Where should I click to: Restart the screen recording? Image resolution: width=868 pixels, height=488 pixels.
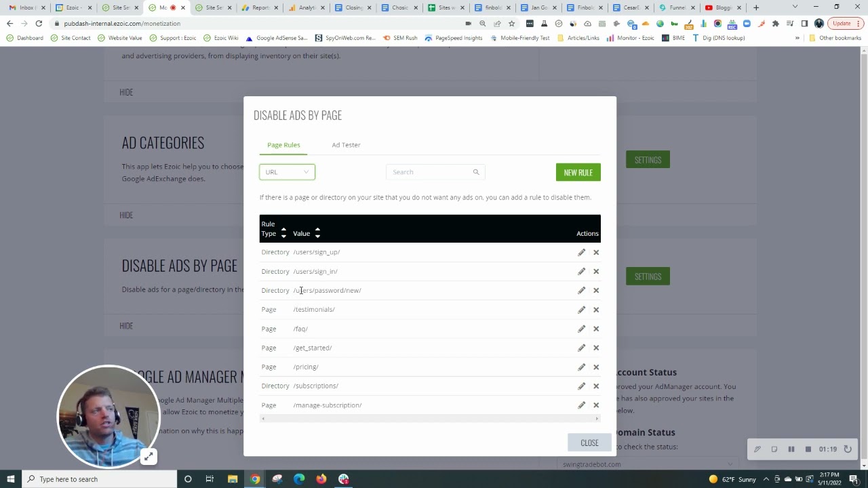848,449
